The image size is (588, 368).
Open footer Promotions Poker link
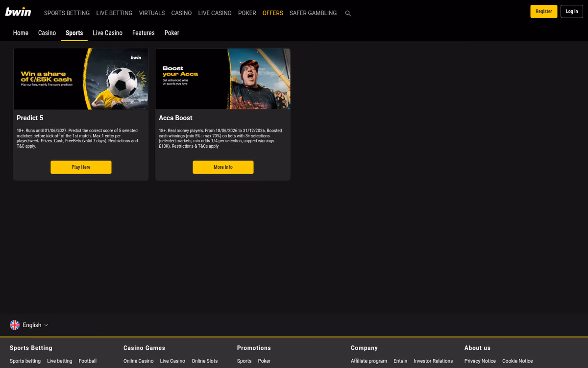coord(264,361)
